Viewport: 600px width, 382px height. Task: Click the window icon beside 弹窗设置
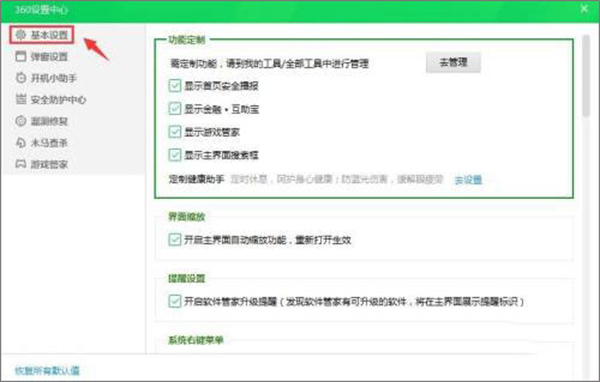click(x=21, y=56)
